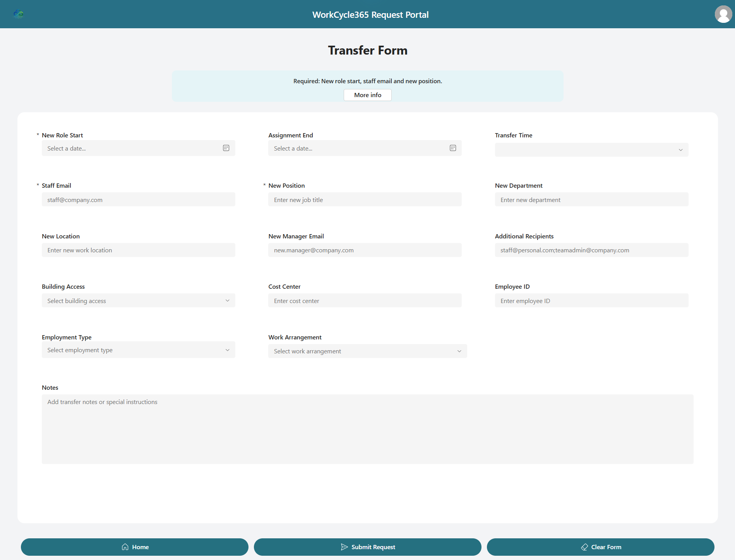Image resolution: width=735 pixels, height=560 pixels.
Task: Click the Cost Center input field
Action: point(365,301)
